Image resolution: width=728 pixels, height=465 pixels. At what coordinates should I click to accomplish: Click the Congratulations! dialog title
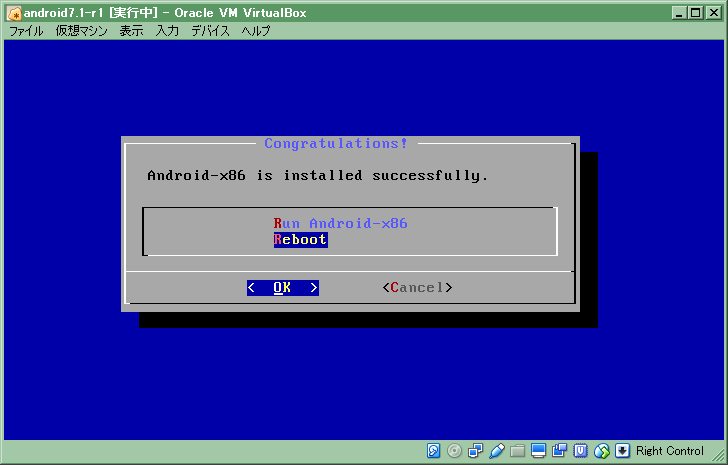pyautogui.click(x=336, y=143)
